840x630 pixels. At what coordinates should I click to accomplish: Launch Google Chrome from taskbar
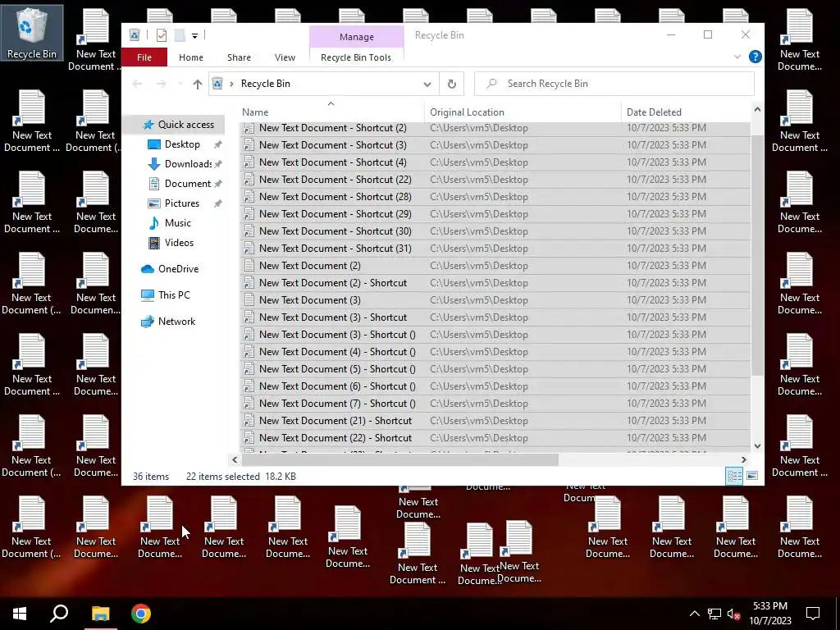(x=141, y=614)
